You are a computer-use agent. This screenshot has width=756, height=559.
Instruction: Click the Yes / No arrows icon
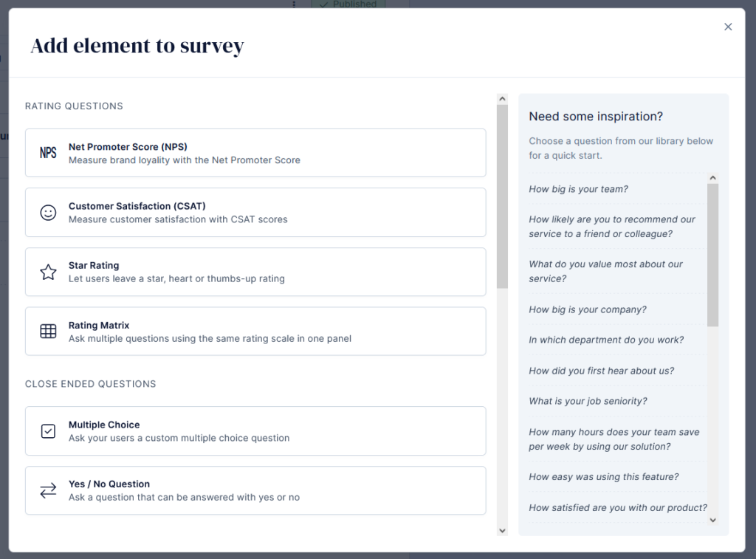point(48,490)
